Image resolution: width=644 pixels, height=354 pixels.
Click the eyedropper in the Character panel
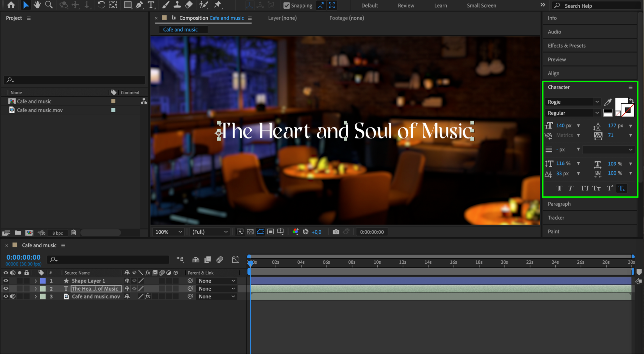pyautogui.click(x=608, y=102)
